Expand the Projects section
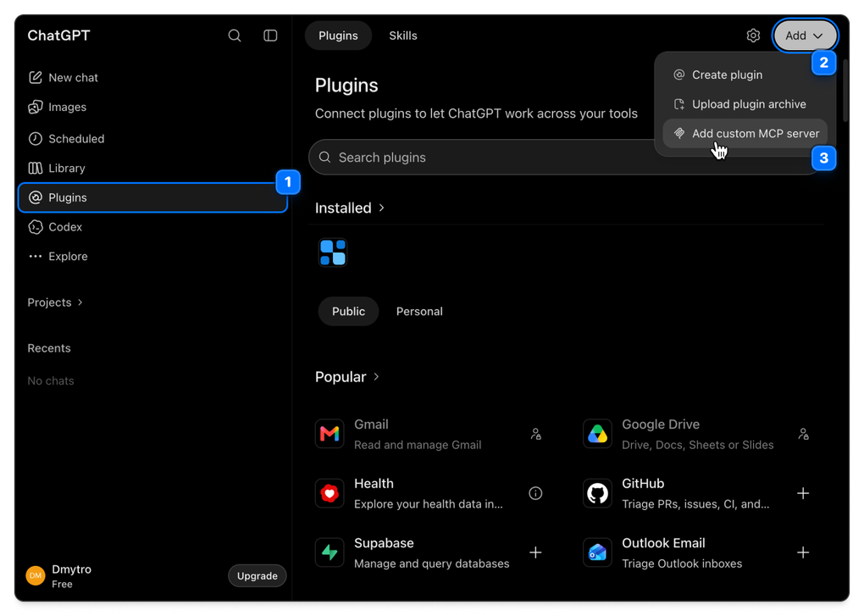Image resolution: width=864 pixels, height=616 pixels. coord(55,302)
